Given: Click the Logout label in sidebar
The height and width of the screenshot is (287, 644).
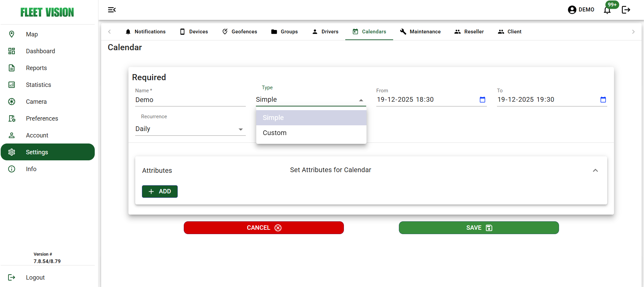Looking at the screenshot, I should (35, 278).
